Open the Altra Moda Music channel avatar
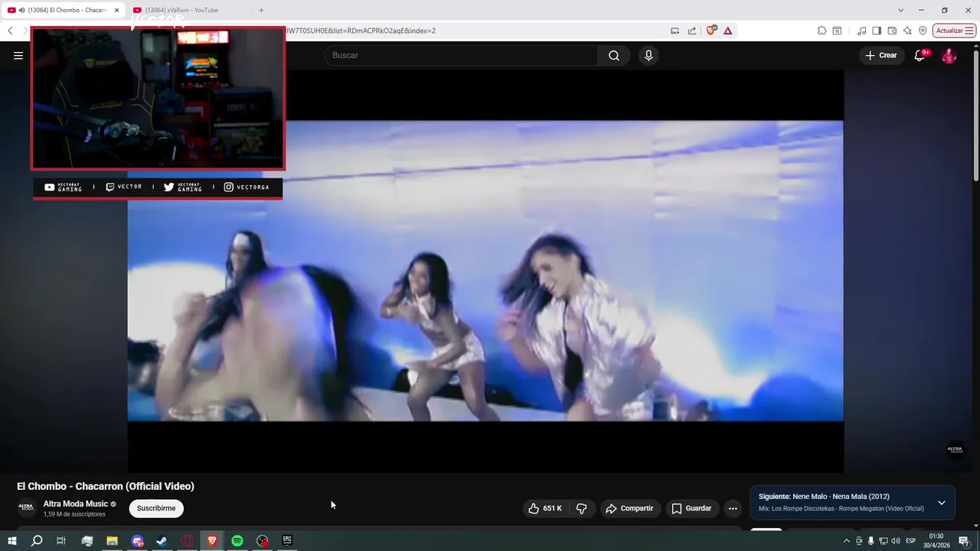The image size is (980, 551). (27, 507)
